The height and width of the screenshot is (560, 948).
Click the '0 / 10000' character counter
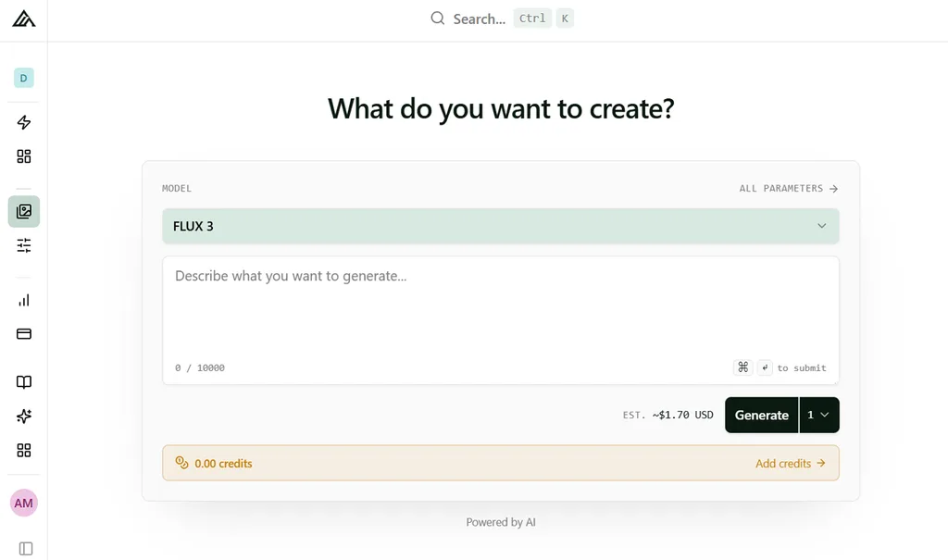[200, 367]
